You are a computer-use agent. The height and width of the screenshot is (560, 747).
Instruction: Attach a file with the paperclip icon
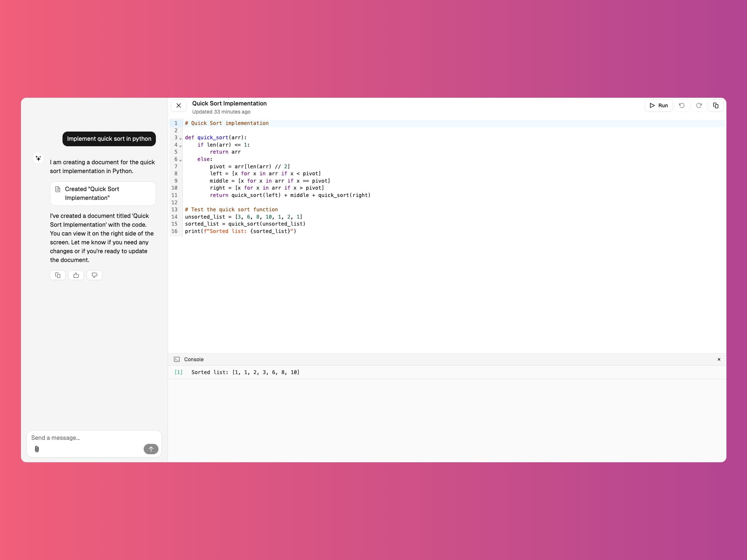point(37,449)
